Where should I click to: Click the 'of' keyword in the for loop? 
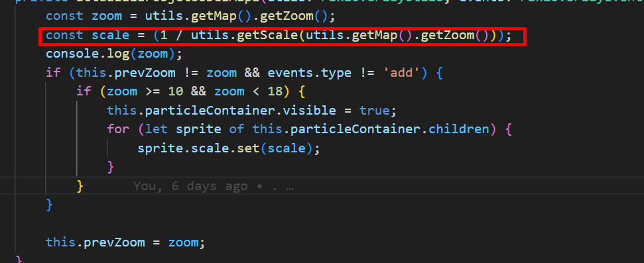pyautogui.click(x=237, y=129)
